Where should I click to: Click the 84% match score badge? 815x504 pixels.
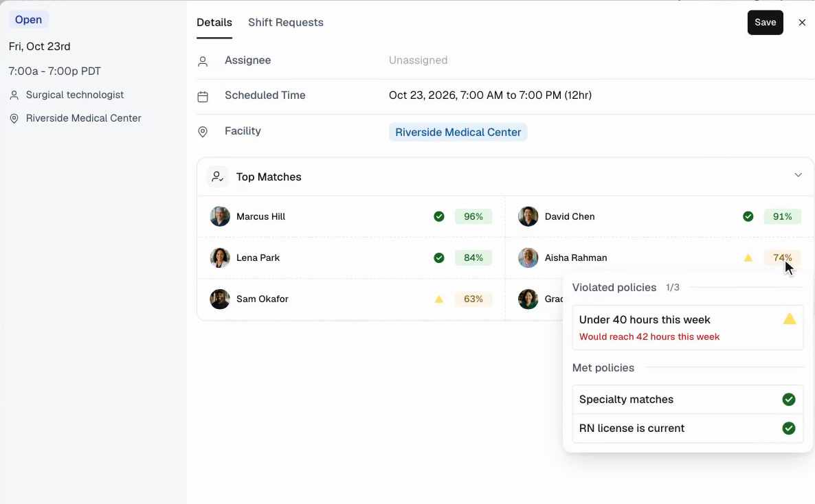pos(473,257)
